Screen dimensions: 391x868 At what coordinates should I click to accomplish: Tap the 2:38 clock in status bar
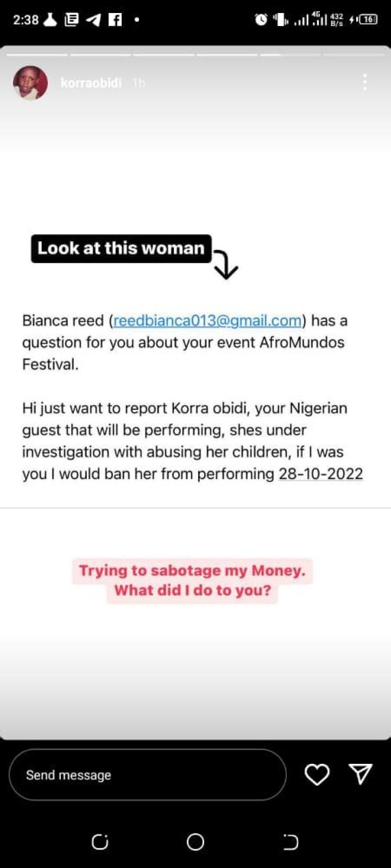point(26,20)
